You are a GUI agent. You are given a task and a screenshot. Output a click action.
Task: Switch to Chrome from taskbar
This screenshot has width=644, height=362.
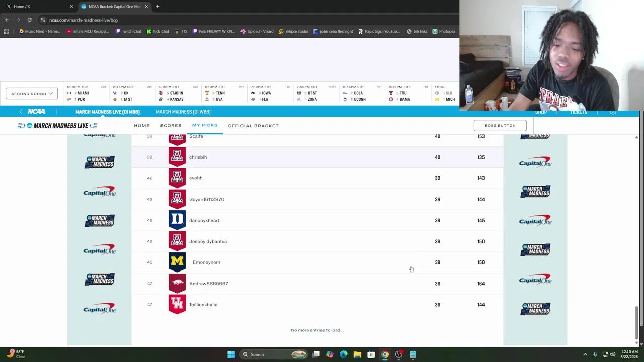tap(385, 354)
